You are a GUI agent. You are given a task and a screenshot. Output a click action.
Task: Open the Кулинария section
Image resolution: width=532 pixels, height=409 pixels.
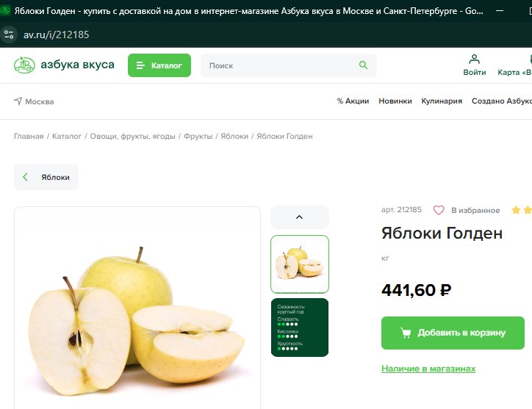click(442, 101)
